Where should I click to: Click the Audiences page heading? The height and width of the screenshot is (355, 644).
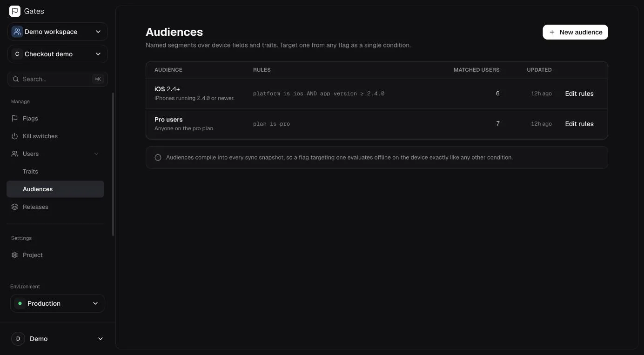[x=174, y=32]
